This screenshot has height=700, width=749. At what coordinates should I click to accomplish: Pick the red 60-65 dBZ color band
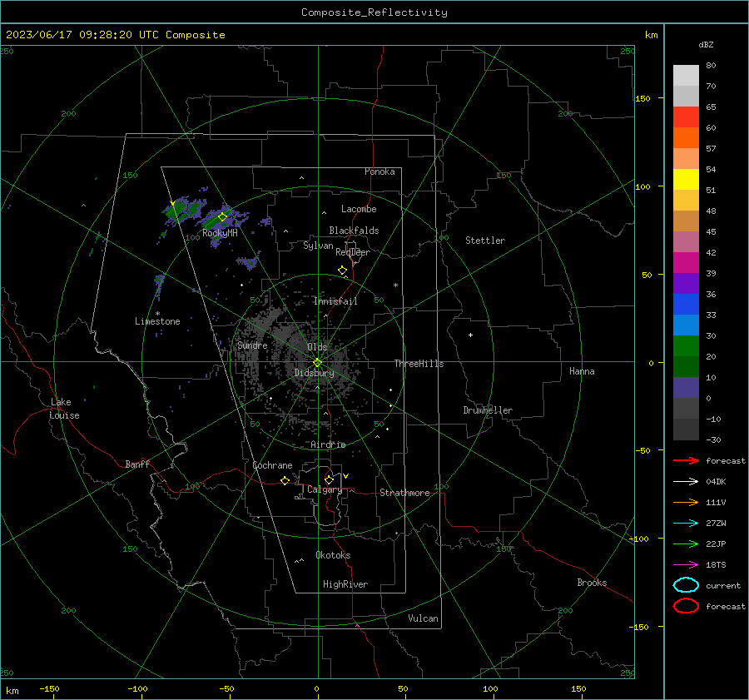coord(686,117)
